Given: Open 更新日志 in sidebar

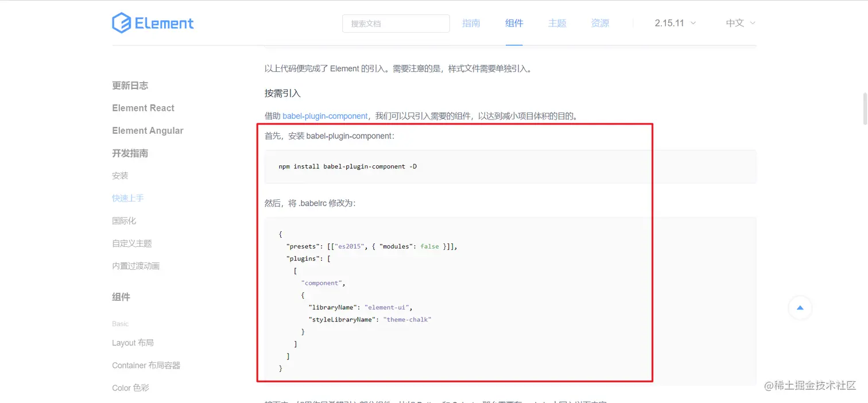Looking at the screenshot, I should 130,86.
